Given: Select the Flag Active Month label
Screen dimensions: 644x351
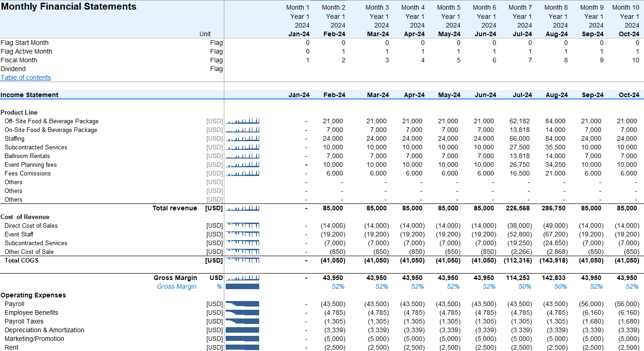Looking at the screenshot, I should 27,51.
